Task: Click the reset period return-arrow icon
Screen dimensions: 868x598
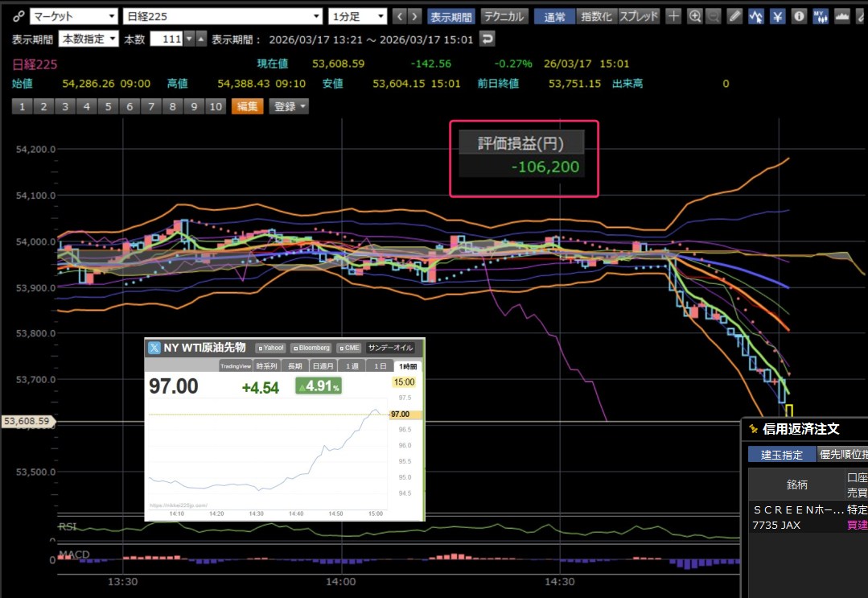Action: pyautogui.click(x=487, y=39)
